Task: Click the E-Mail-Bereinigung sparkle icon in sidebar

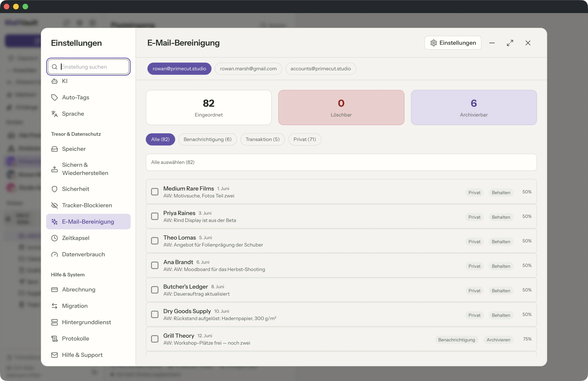Action: 54,222
